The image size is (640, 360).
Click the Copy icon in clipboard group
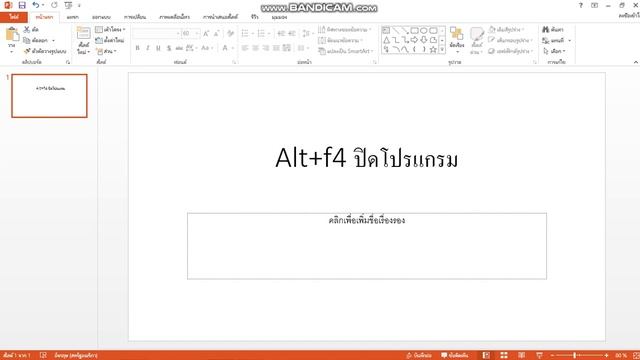pos(27,40)
